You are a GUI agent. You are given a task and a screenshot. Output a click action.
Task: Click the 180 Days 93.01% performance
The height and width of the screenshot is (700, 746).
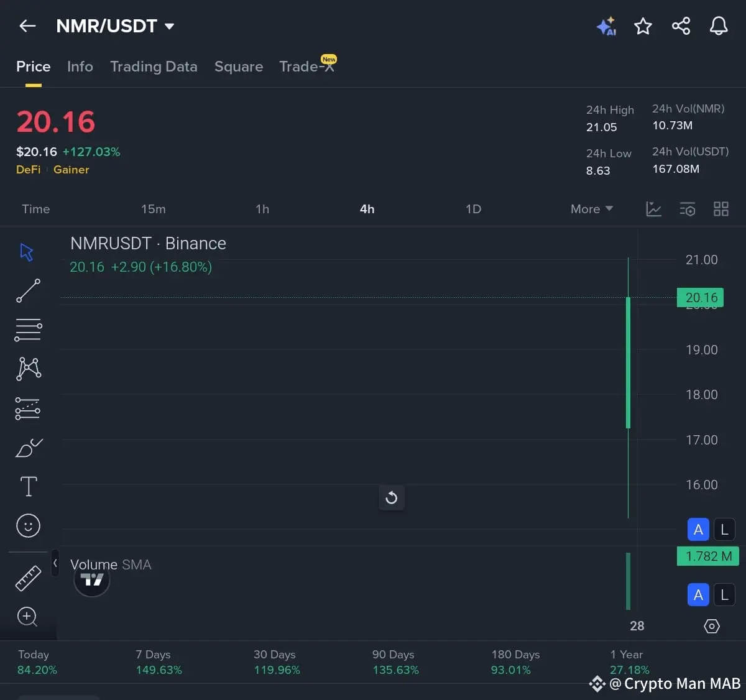[515, 662]
